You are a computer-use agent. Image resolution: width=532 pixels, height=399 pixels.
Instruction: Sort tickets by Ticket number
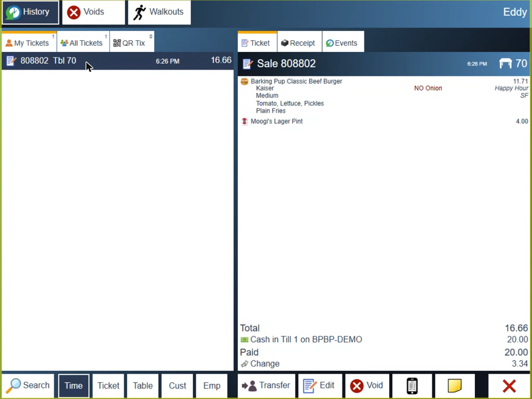[x=108, y=385]
